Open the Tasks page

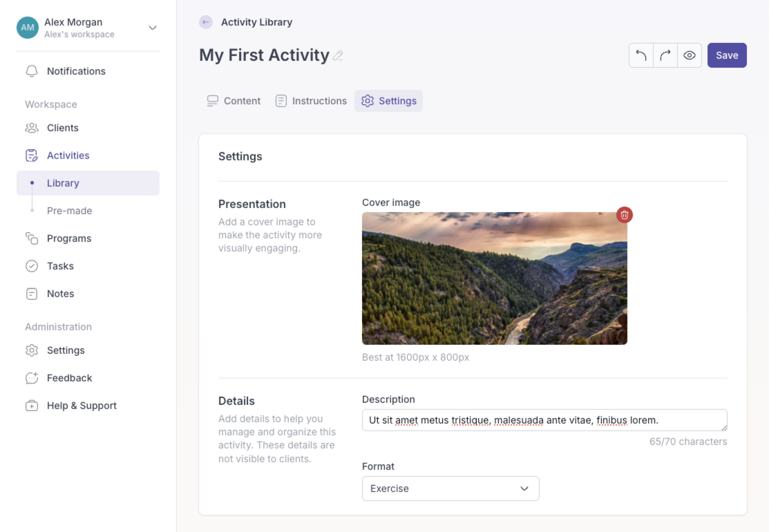(88, 266)
